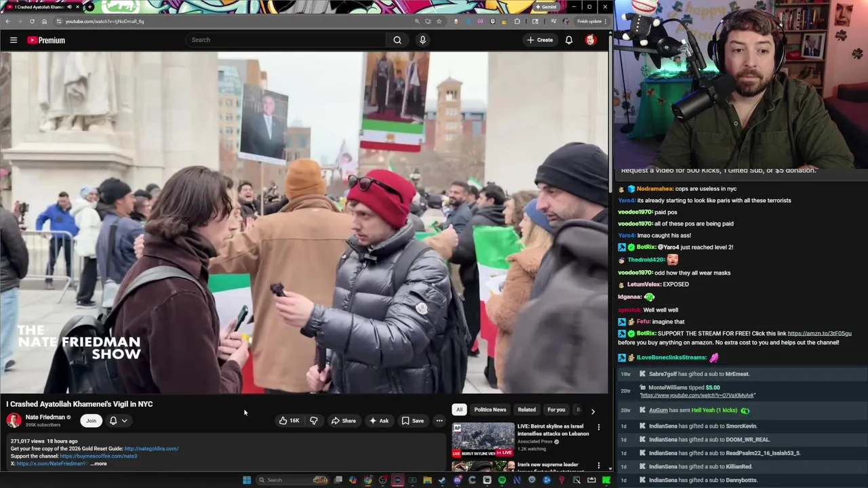Select the 'All' recommendations filter chip
Screen dimensions: 868x488
(x=459, y=409)
